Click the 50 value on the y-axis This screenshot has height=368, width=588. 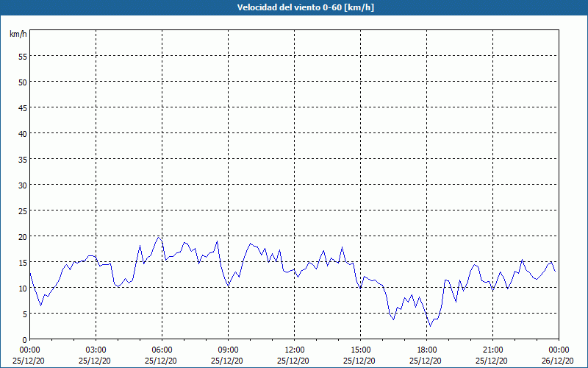pyautogui.click(x=23, y=82)
